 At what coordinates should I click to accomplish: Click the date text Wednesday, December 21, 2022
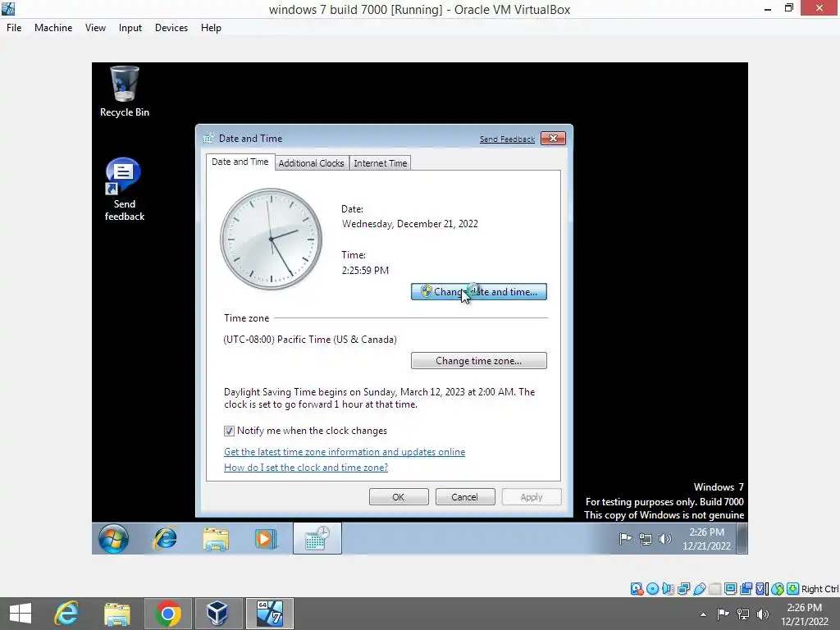pos(410,224)
